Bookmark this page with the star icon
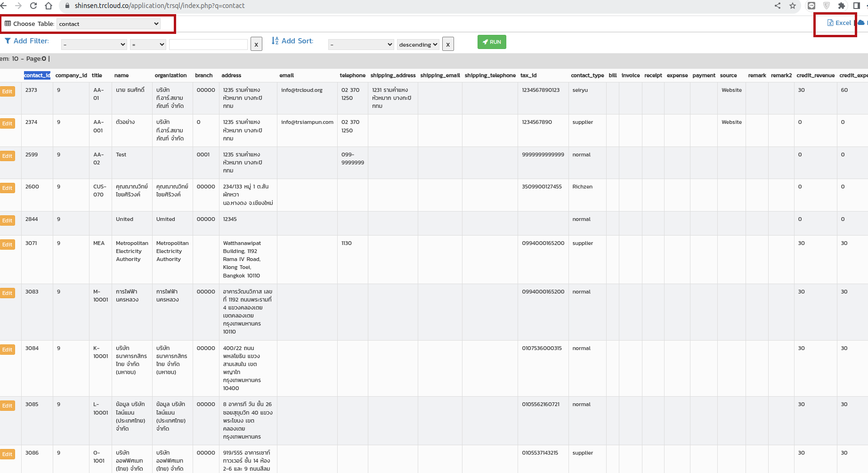Image resolution: width=868 pixels, height=473 pixels. [x=793, y=6]
